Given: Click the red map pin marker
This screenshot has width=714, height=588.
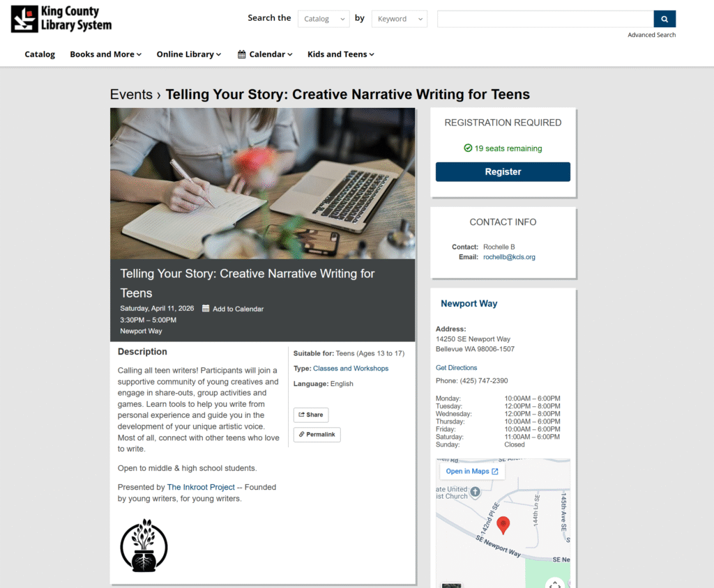Looking at the screenshot, I should pyautogui.click(x=503, y=525).
